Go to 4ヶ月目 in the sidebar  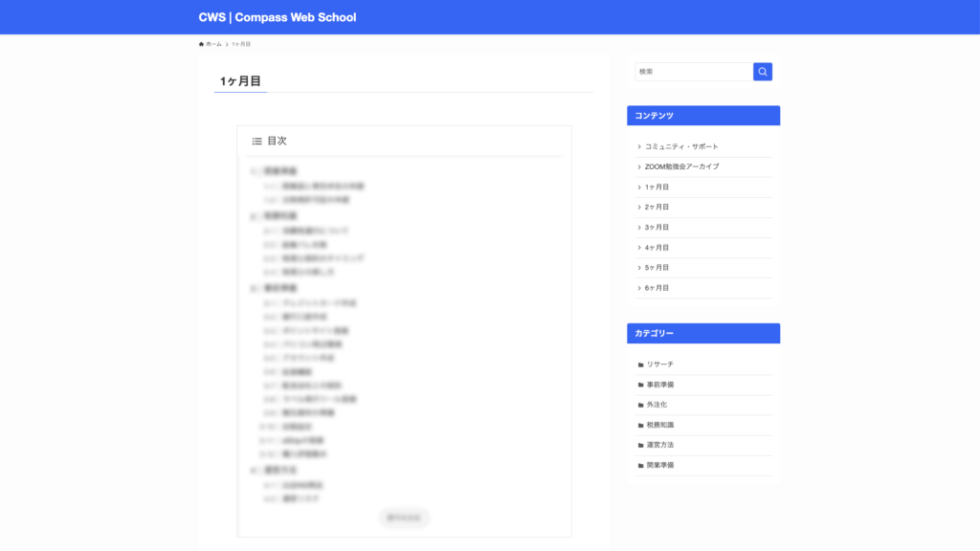click(657, 248)
